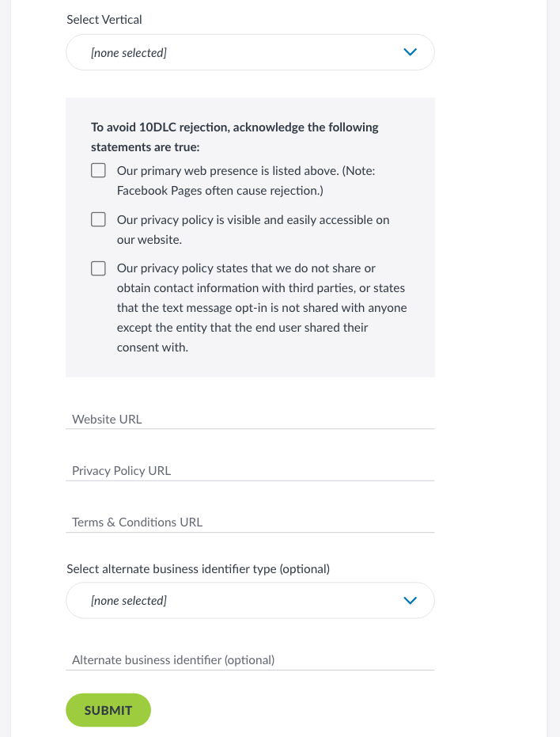Focus the Website URL text field
Viewport: 560px width, 737px height.
tap(250, 419)
